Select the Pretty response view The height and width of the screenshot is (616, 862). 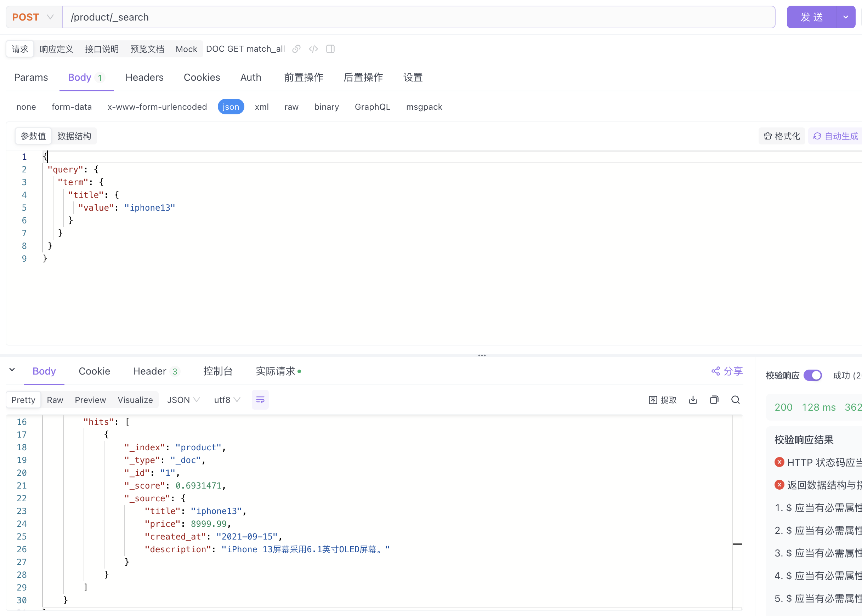(x=23, y=400)
